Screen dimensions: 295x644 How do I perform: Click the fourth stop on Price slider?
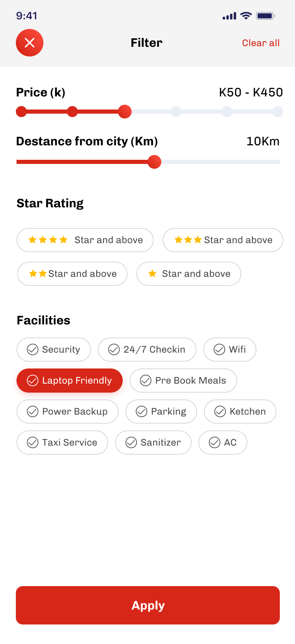[x=176, y=112]
